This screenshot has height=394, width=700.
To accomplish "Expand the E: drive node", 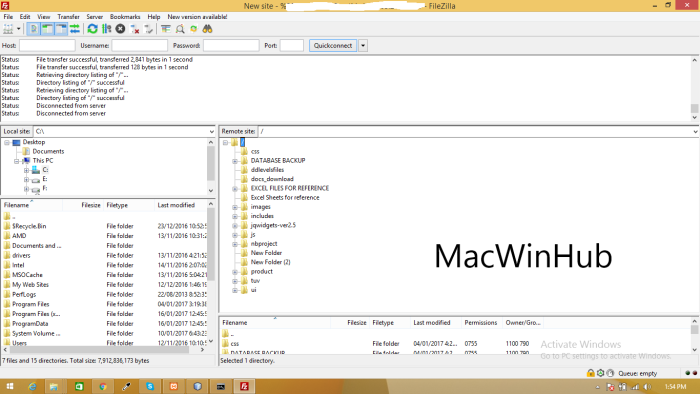I will 26,180.
